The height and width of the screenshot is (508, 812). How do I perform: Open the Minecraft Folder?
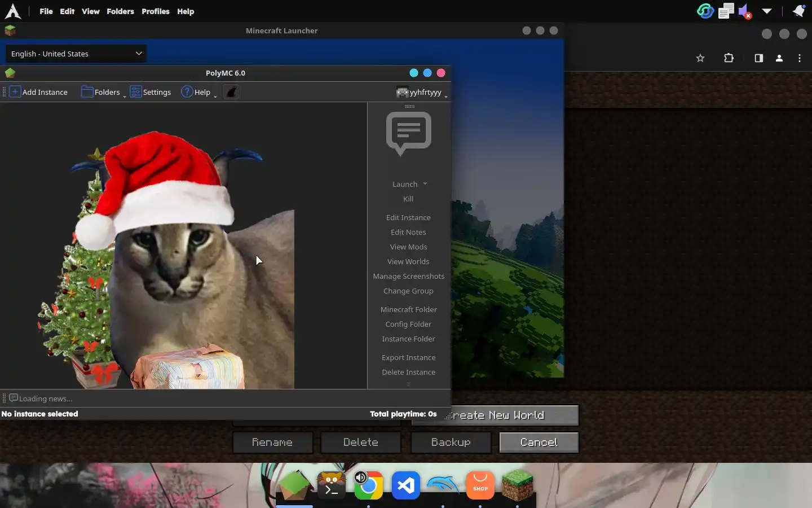click(408, 309)
